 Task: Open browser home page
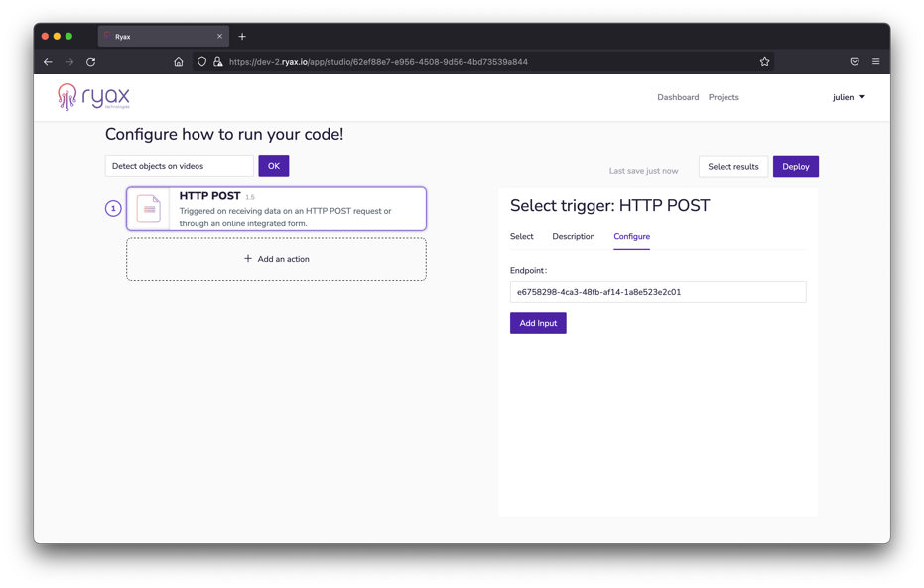[x=179, y=62]
